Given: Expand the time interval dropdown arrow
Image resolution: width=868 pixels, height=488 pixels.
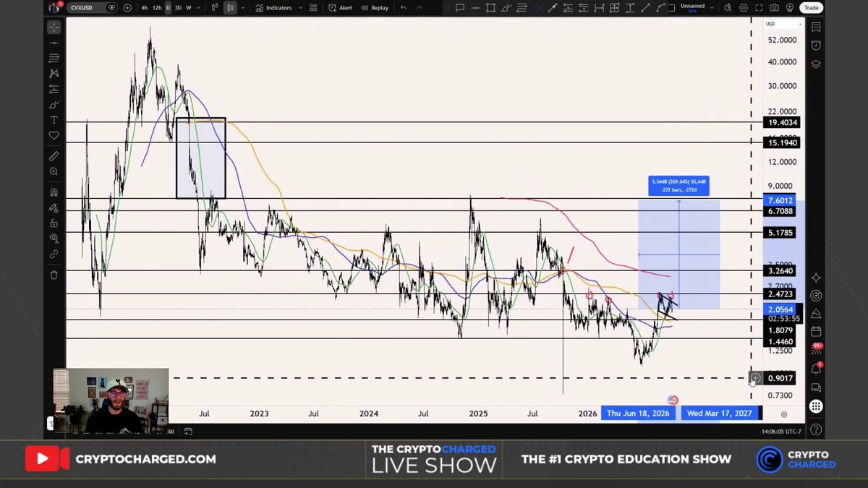Looking at the screenshot, I should click(199, 8).
